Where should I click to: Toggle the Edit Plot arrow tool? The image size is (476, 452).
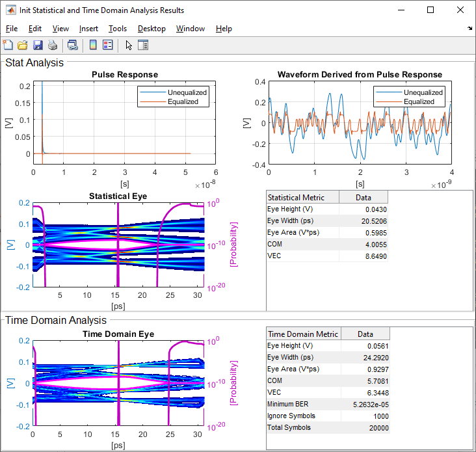coord(129,45)
